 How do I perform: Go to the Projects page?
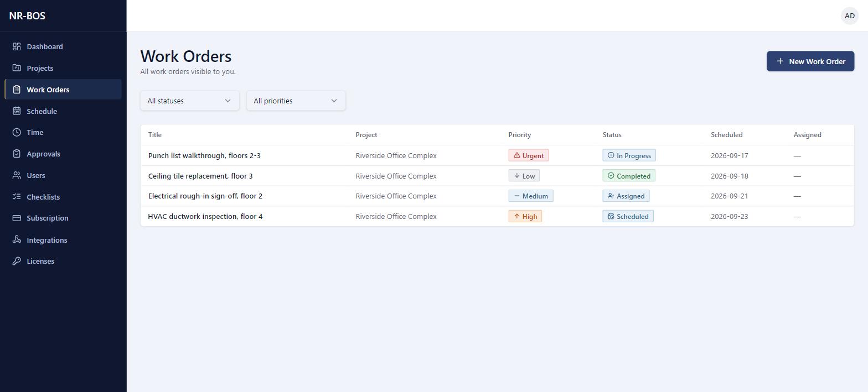click(x=63, y=68)
